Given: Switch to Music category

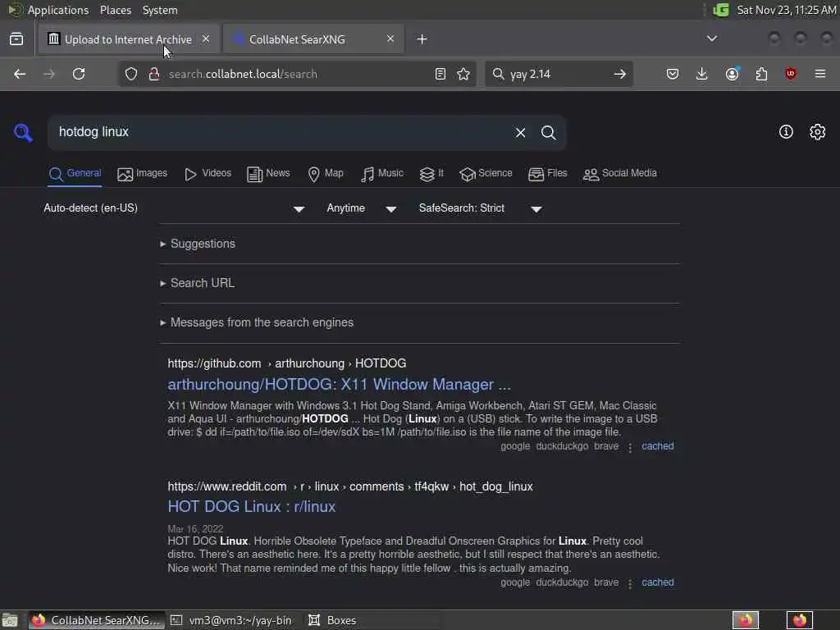Looking at the screenshot, I should (x=382, y=174).
